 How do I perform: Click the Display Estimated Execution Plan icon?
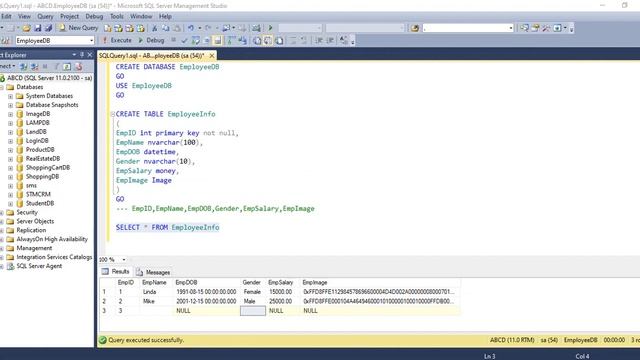pyautogui.click(x=196, y=40)
